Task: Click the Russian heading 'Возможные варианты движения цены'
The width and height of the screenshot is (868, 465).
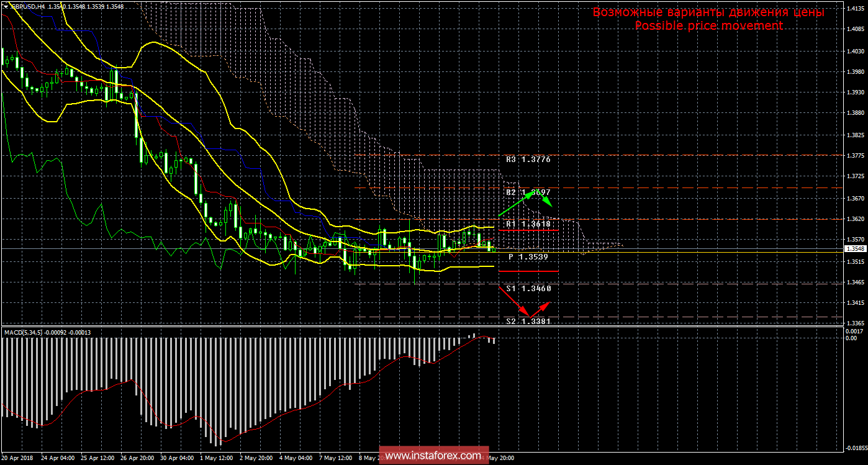Action: pyautogui.click(x=708, y=12)
